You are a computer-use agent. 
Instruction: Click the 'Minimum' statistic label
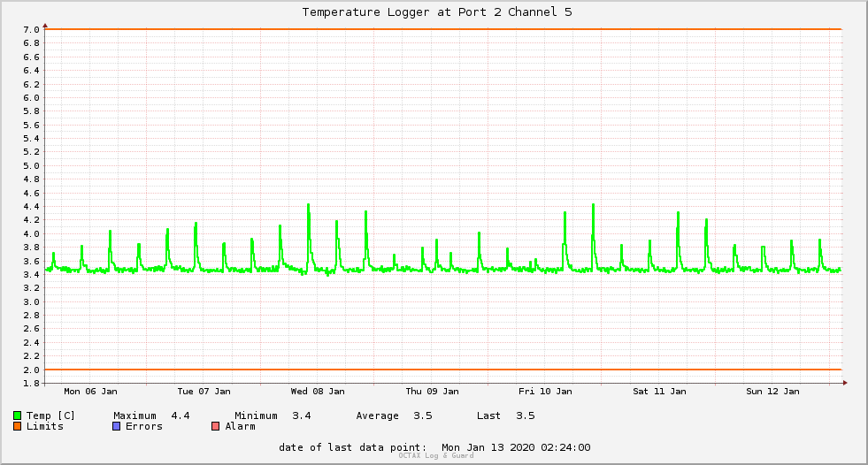[256, 415]
